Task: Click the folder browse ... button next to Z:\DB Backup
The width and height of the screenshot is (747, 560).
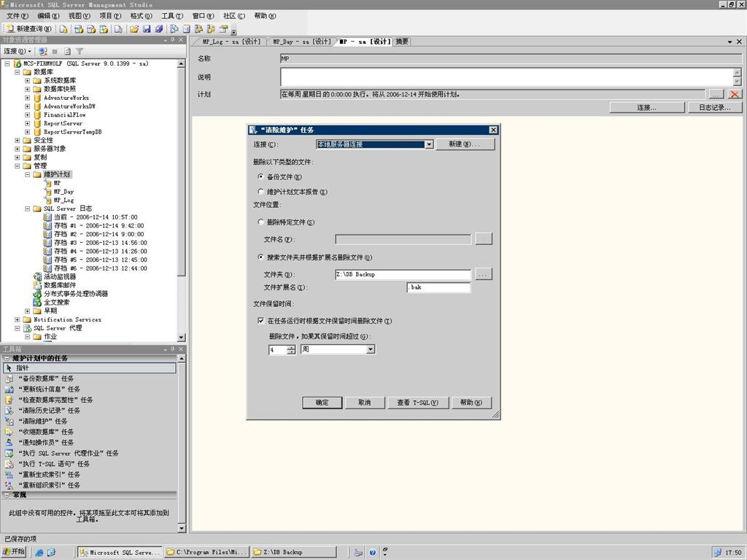Action: click(x=484, y=274)
